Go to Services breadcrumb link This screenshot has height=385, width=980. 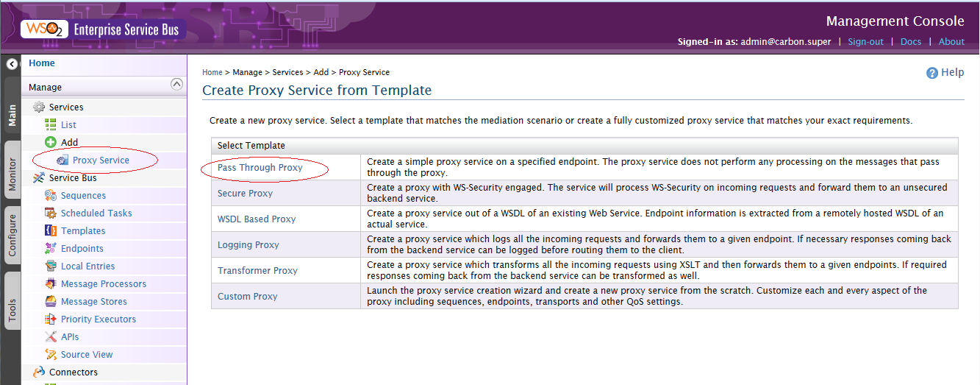287,72
